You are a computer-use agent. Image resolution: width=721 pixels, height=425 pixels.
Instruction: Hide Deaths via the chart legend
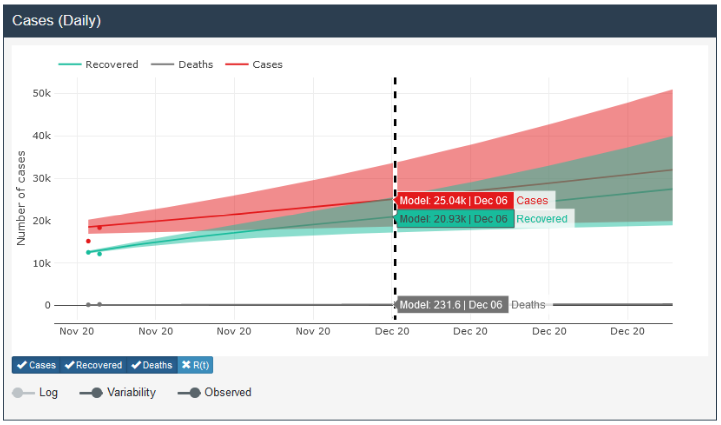183,64
